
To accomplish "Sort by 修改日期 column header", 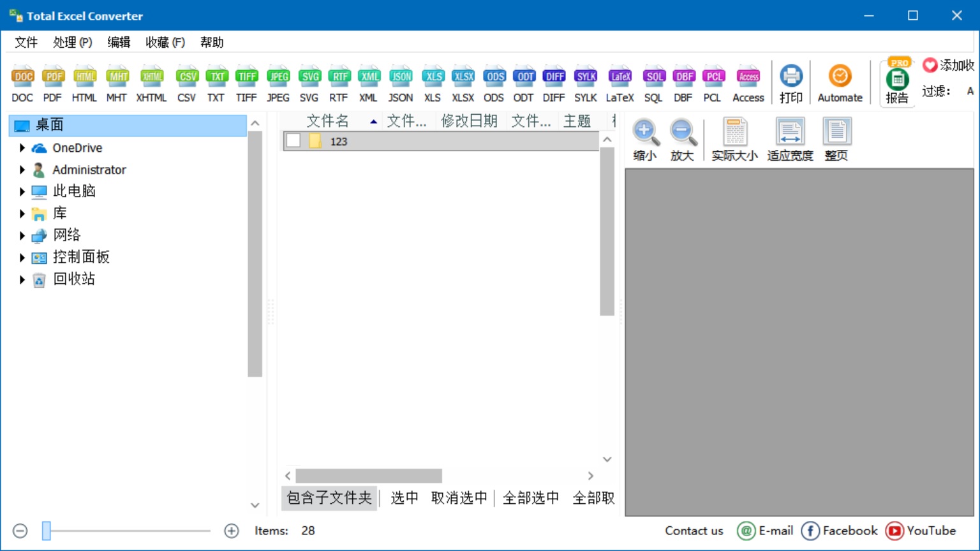I will pyautogui.click(x=470, y=121).
